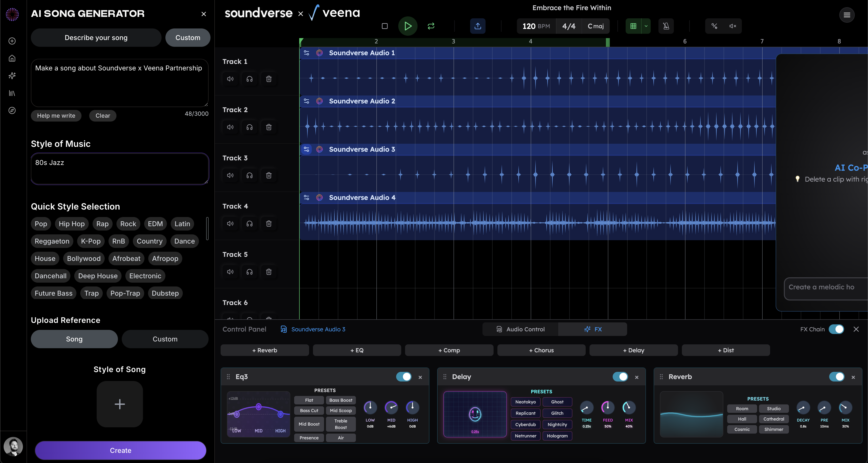Click the purple Create button
Image resolution: width=868 pixels, height=463 pixels.
click(121, 450)
